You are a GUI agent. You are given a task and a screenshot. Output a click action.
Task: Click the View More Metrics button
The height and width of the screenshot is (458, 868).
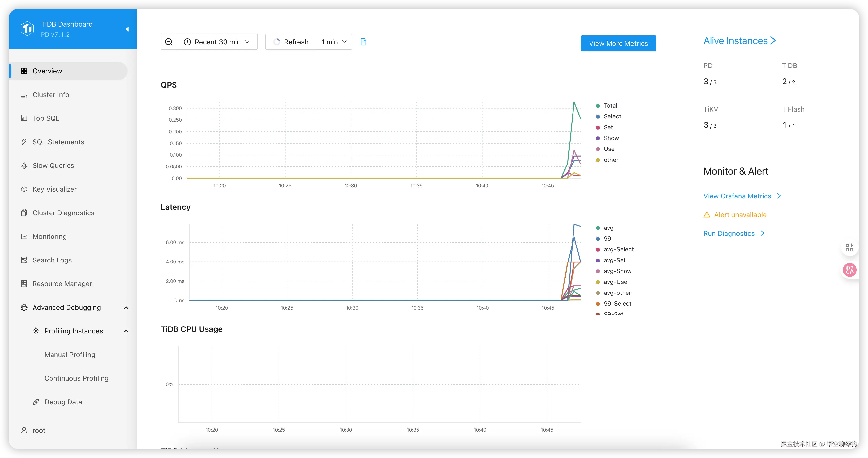[x=618, y=43]
